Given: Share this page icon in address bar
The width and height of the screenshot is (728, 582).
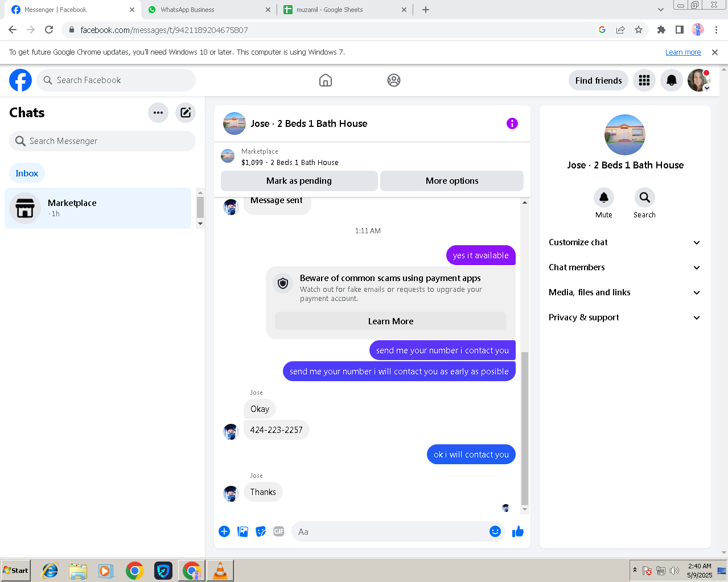Looking at the screenshot, I should [620, 30].
